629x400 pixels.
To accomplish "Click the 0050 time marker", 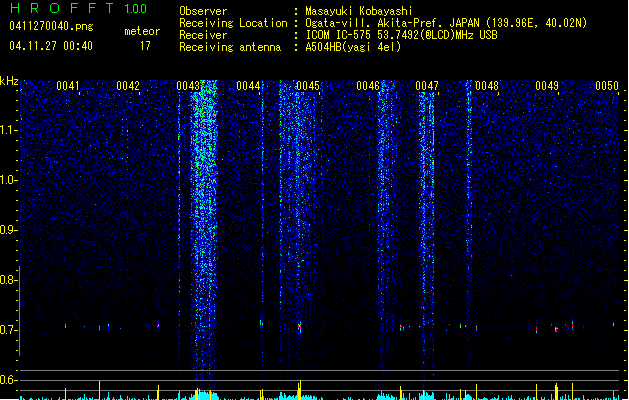I will click(x=607, y=86).
